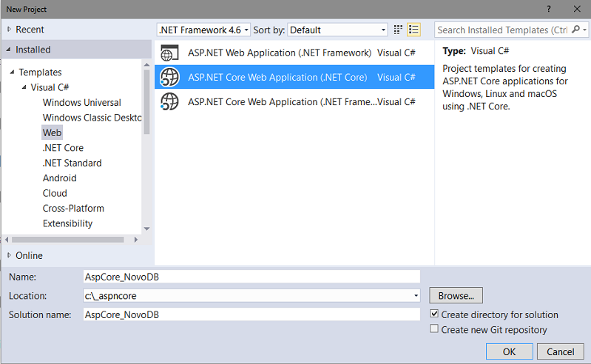
Task: Click the Search Installed Templates box
Action: (503, 30)
